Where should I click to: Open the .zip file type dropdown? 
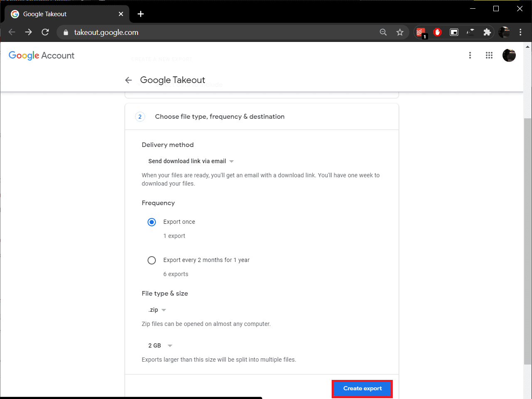[157, 310]
